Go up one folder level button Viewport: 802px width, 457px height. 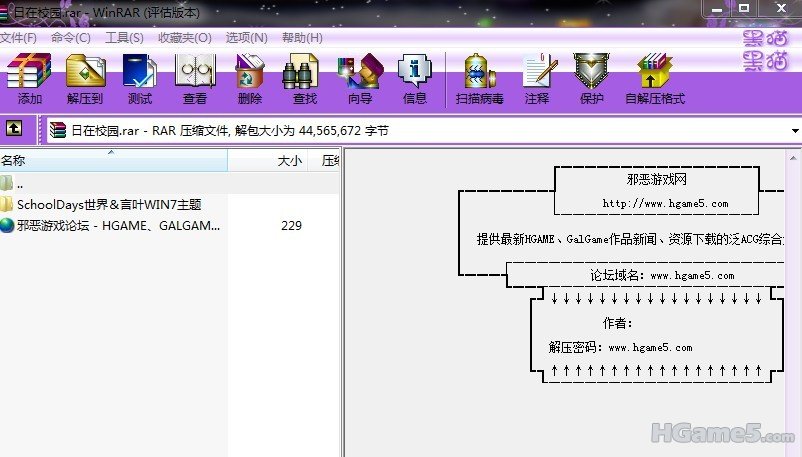(15, 130)
